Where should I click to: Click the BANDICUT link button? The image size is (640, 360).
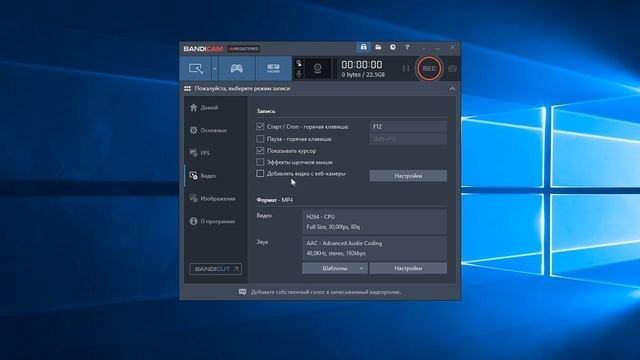216,269
